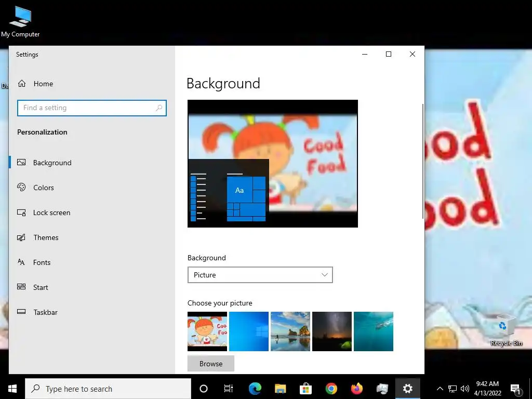Choose the beach rocks wallpaper thumbnail
The height and width of the screenshot is (399, 532).
(x=290, y=331)
